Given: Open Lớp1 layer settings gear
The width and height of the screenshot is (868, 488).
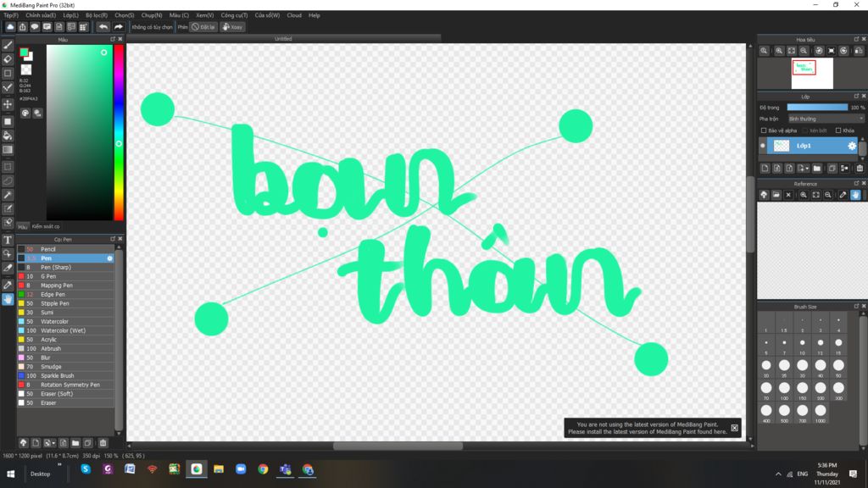Looking at the screenshot, I should click(x=852, y=146).
